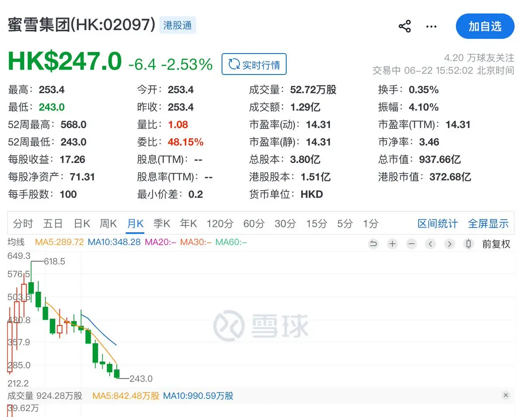Screen dimensions: 532x417
Task: Click the 成交量 52.72万股 value
Action: pos(313,90)
